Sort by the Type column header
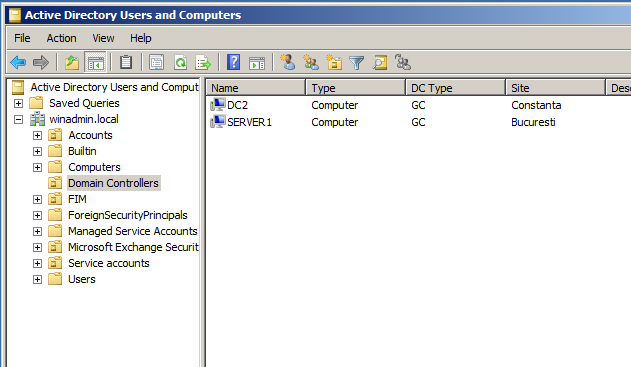The height and width of the screenshot is (367, 631). click(356, 88)
